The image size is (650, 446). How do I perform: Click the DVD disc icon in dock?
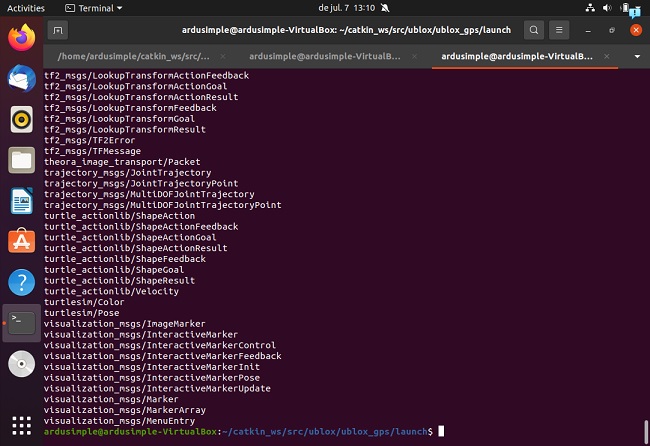point(21,364)
